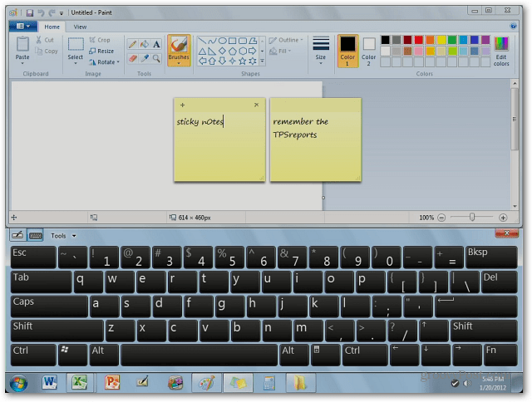This screenshot has width=532, height=402.
Task: Select the Fill with color bucket tool
Action: 145,44
